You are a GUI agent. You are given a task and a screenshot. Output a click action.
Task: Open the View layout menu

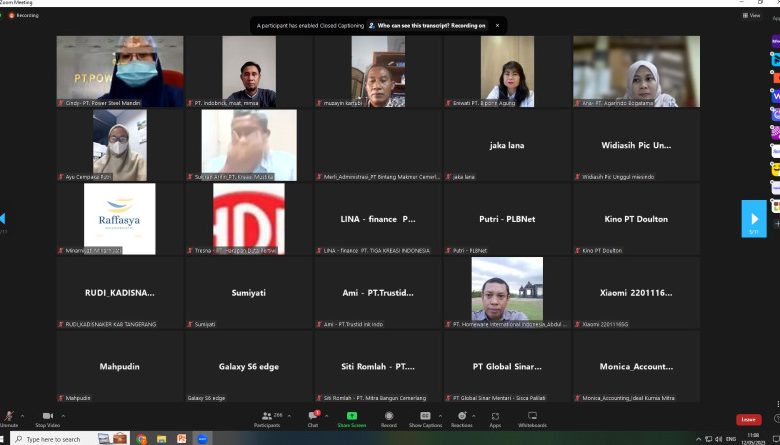(x=751, y=15)
